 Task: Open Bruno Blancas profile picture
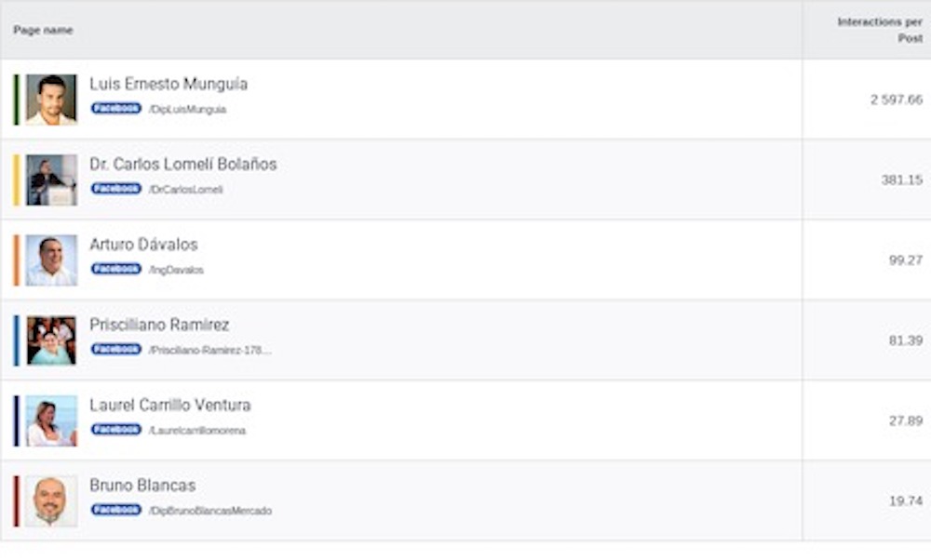pyautogui.click(x=51, y=501)
